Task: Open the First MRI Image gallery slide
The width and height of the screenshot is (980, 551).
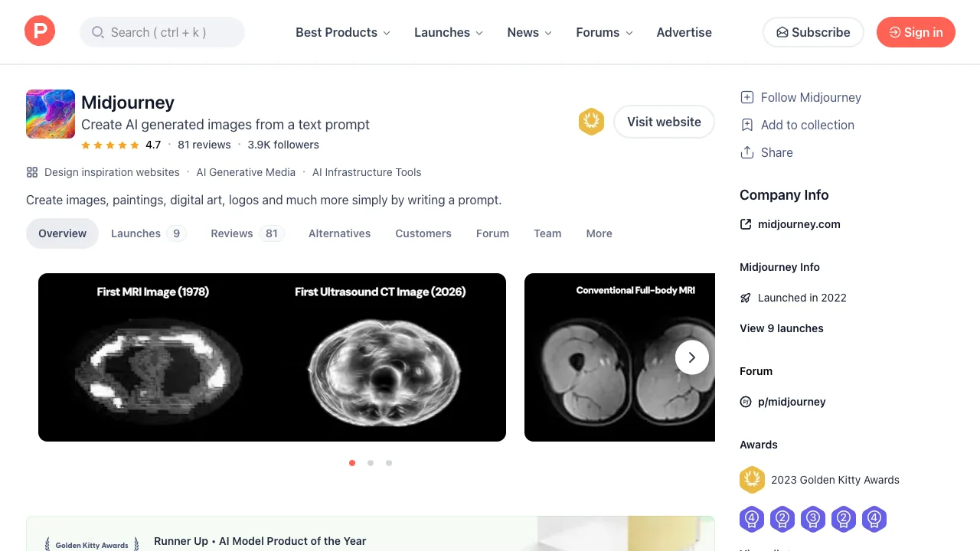Action: click(272, 357)
